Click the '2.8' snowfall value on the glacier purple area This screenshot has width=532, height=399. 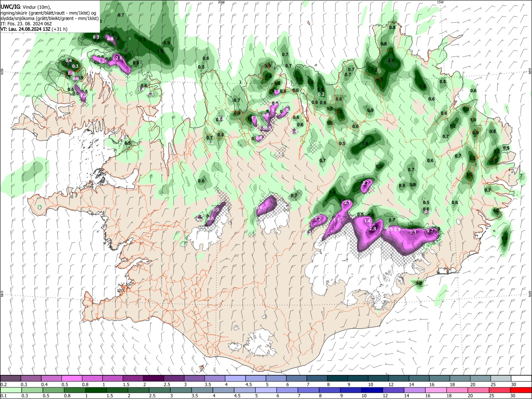click(x=373, y=229)
